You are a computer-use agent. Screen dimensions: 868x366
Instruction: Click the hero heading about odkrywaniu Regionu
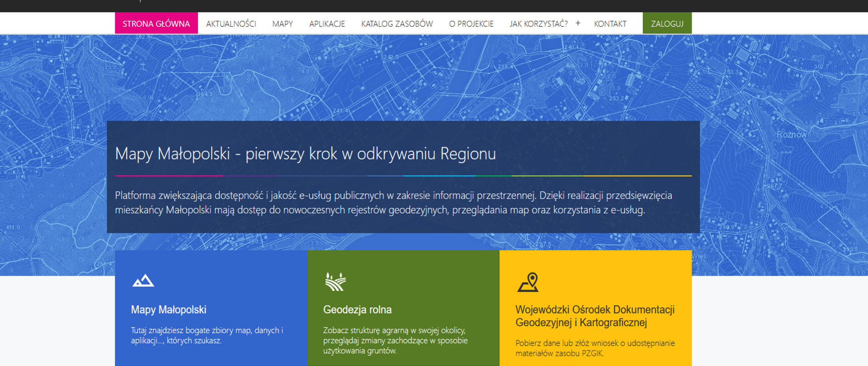coord(306,154)
